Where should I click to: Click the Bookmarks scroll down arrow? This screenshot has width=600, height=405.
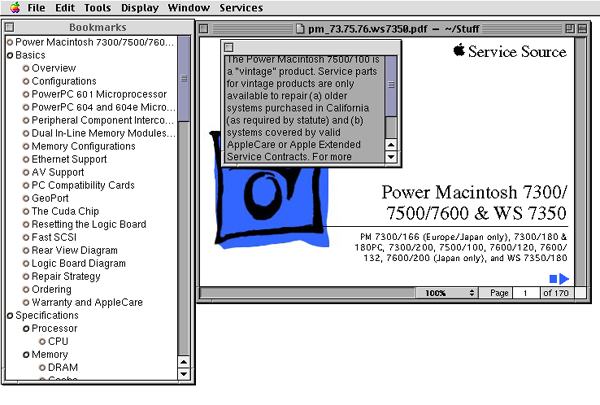(x=184, y=374)
